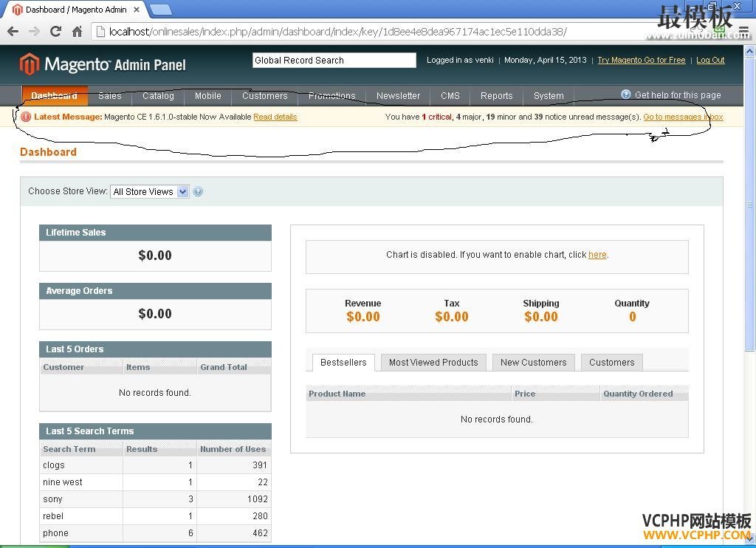This screenshot has height=548, width=756.
Task: Click the 'clogs' search term row
Action: tap(155, 465)
